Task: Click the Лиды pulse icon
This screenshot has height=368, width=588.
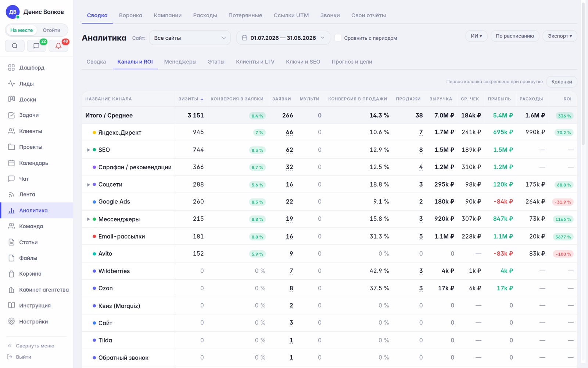Action: click(x=11, y=84)
